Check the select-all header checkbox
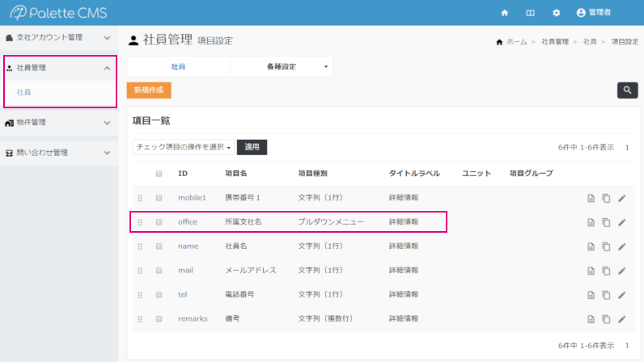Image resolution: width=644 pixels, height=362 pixels. 159,174
